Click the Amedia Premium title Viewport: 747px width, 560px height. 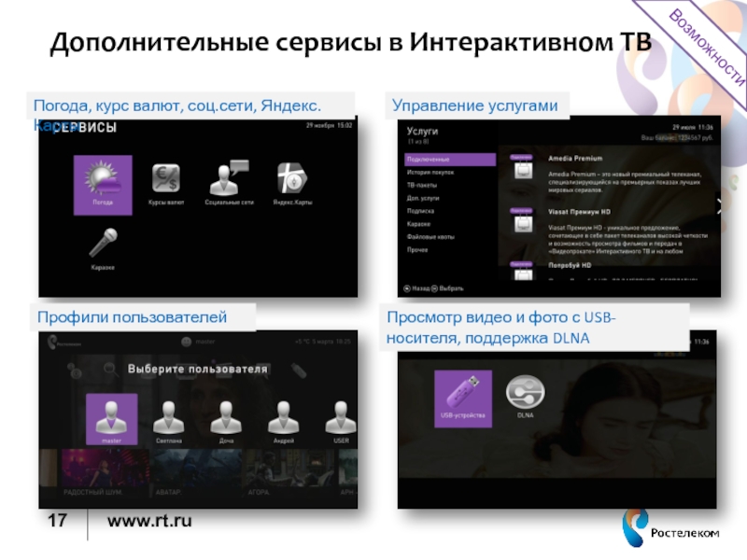[575, 159]
